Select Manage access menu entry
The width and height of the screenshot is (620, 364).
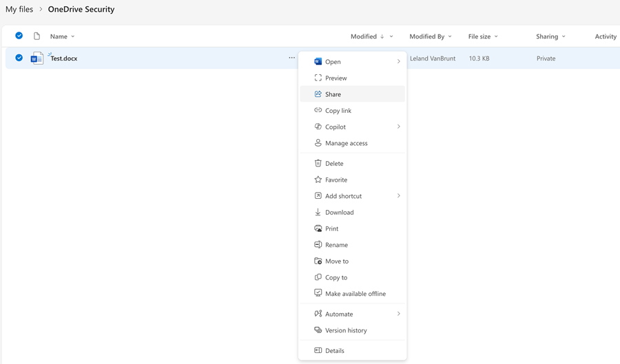[352, 143]
